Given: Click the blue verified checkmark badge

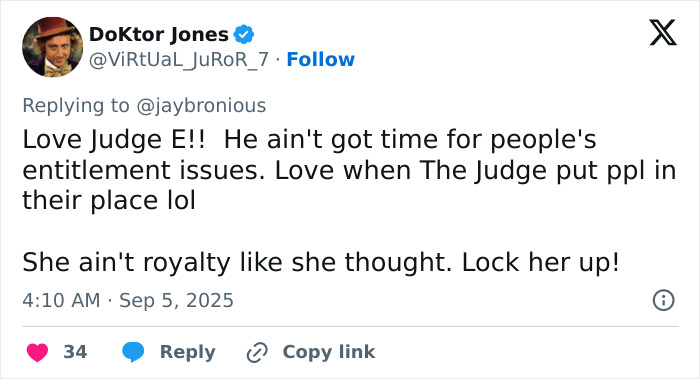Looking at the screenshot, I should click(244, 34).
